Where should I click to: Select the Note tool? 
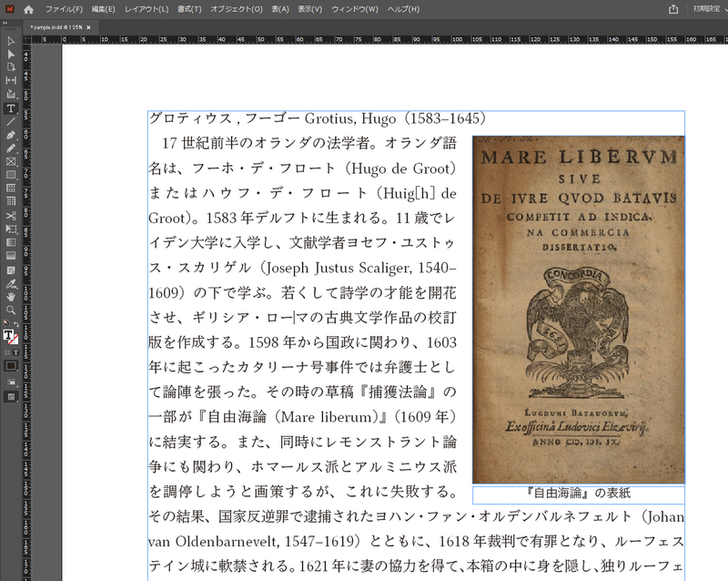11,270
